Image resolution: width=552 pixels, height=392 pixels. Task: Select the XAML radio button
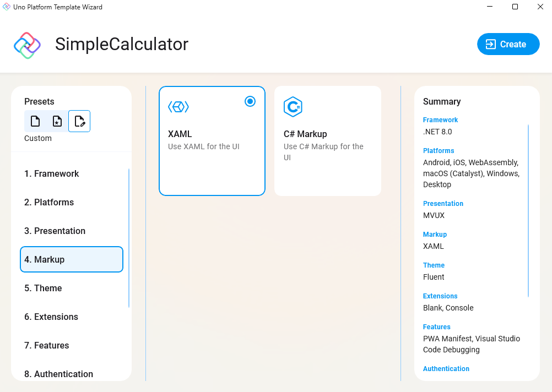[250, 101]
